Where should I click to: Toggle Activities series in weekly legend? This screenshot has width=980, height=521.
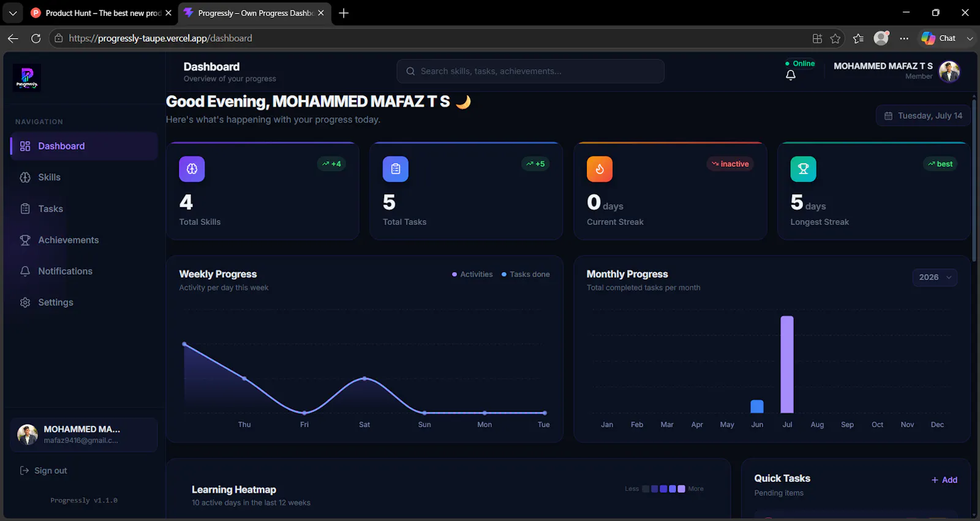pyautogui.click(x=472, y=274)
